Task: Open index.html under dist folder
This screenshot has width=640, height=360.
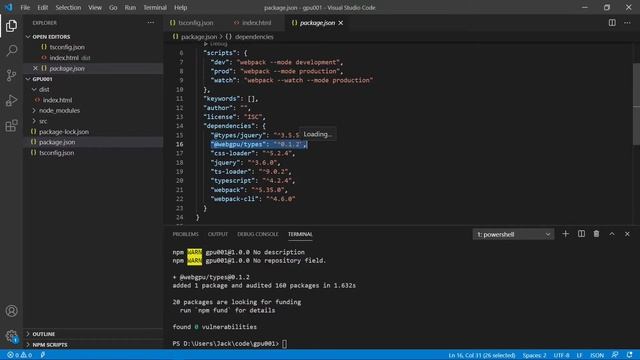Action: (x=94, y=100)
